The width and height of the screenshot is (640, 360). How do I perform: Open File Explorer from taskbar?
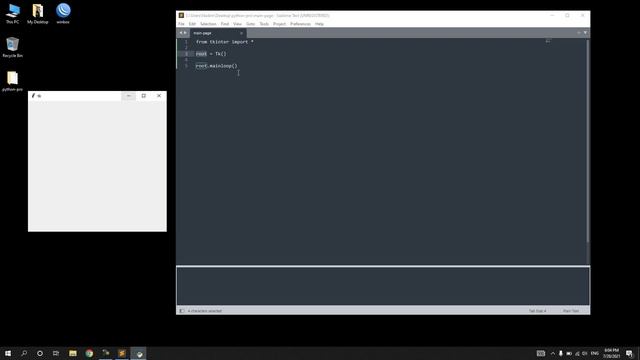(x=73, y=353)
